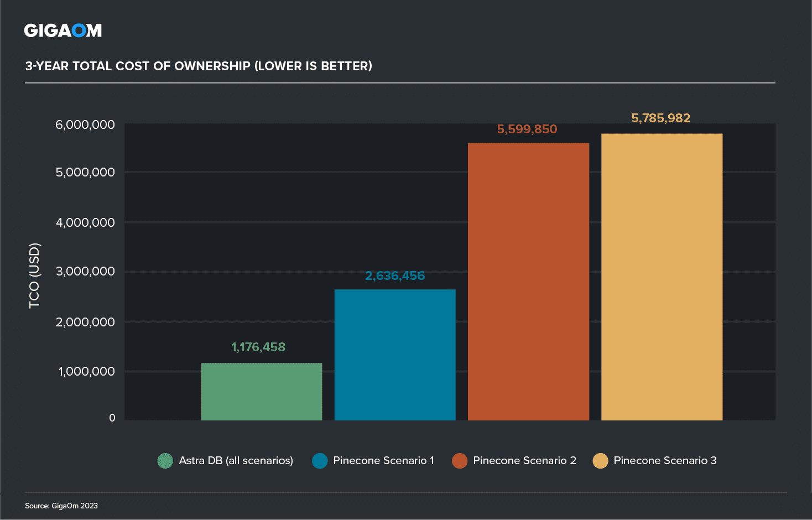This screenshot has width=812, height=520.
Task: Click the chart title about 3-year TCO
Action: click(x=199, y=66)
